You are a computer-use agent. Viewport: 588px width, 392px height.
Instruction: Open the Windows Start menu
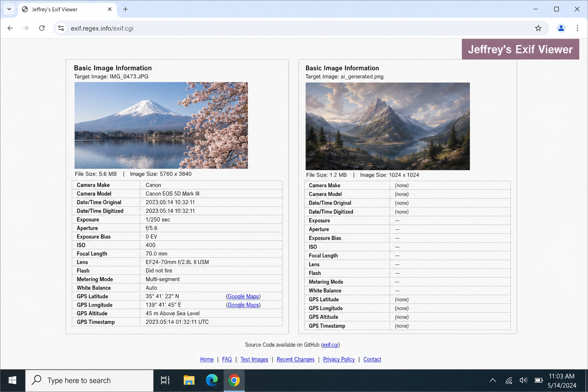tap(12, 380)
